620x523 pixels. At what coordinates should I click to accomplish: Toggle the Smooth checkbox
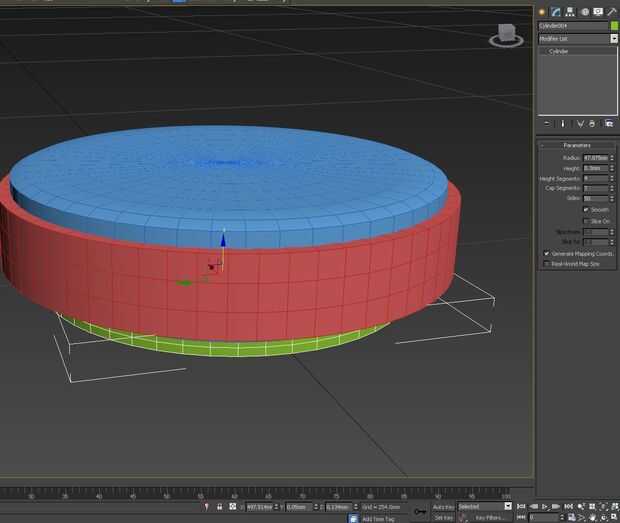[586, 210]
